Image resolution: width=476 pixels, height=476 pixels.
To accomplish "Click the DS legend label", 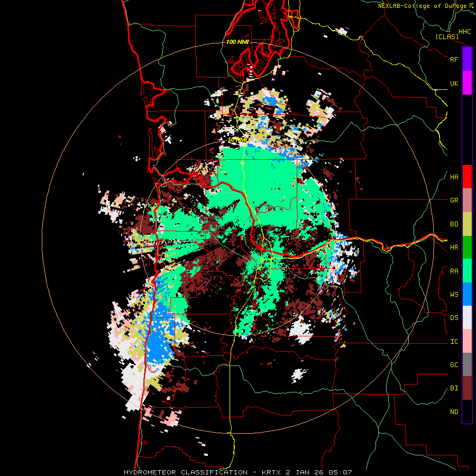I will click(454, 318).
